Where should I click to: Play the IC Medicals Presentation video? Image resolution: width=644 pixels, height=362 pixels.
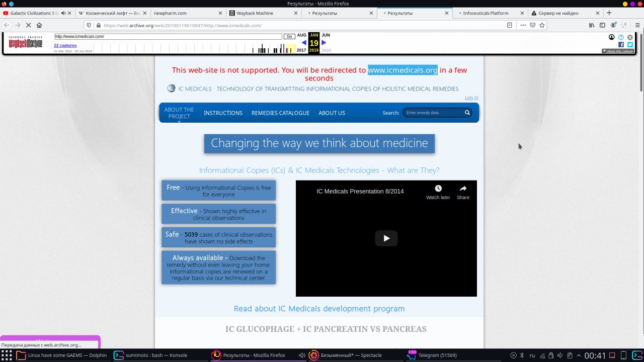[x=386, y=238]
